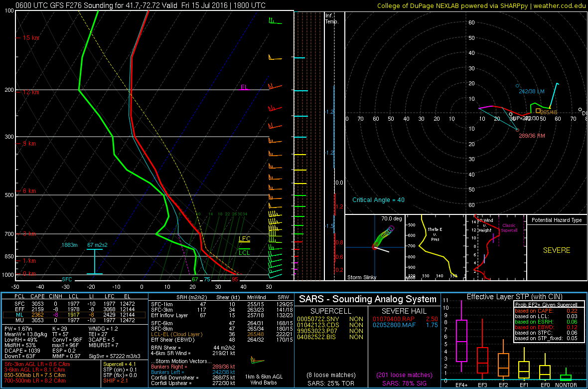Click the yellow LFC label

click(245, 239)
